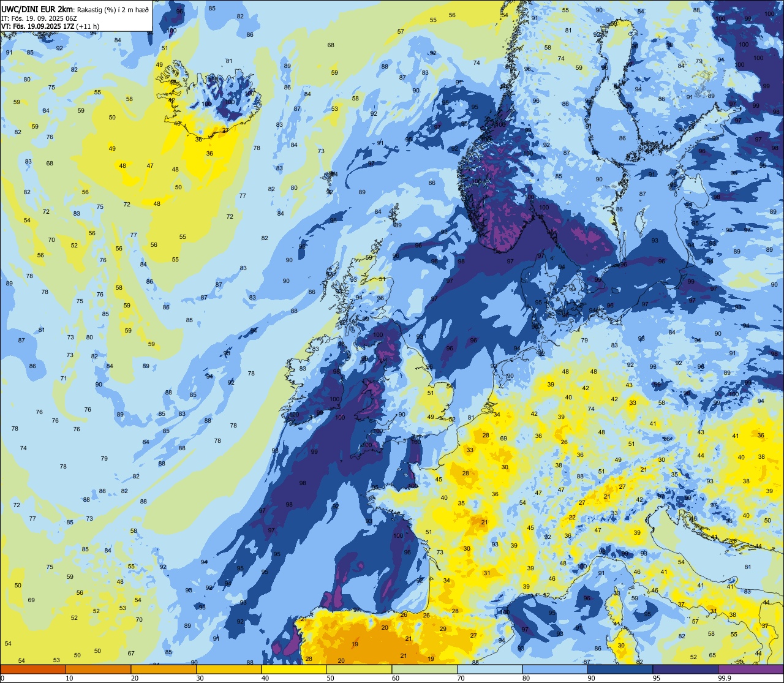Click the legend tick label '80'
Screen dimensions: 784x683
(x=526, y=678)
